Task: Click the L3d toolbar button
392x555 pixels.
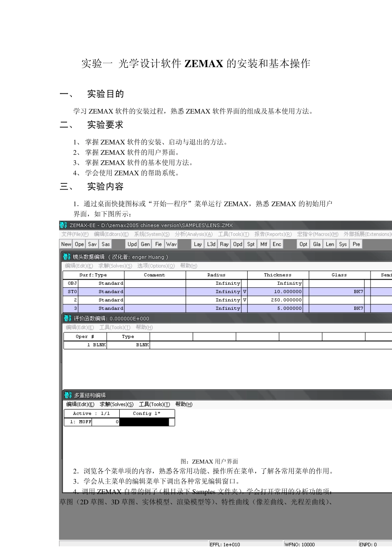Action: (x=211, y=244)
